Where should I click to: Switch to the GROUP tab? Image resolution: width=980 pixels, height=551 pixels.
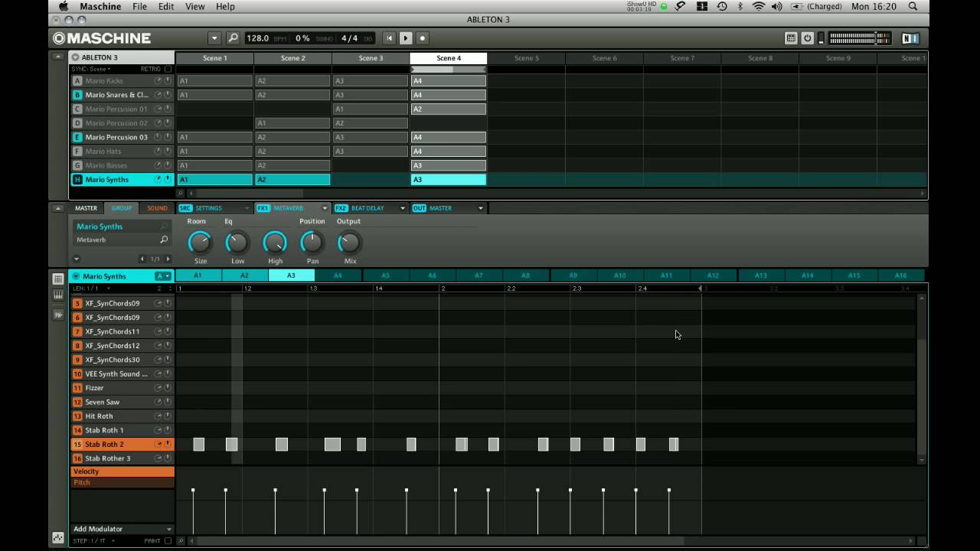click(122, 208)
